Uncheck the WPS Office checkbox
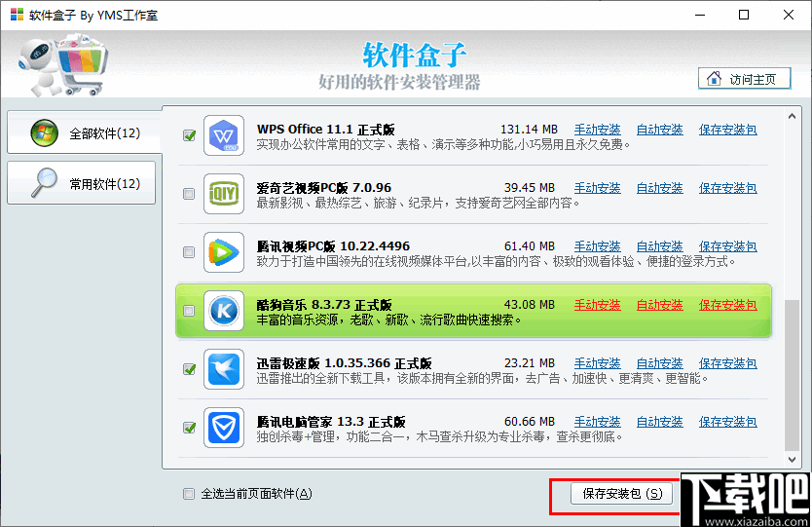The height and width of the screenshot is (527, 812). click(189, 135)
